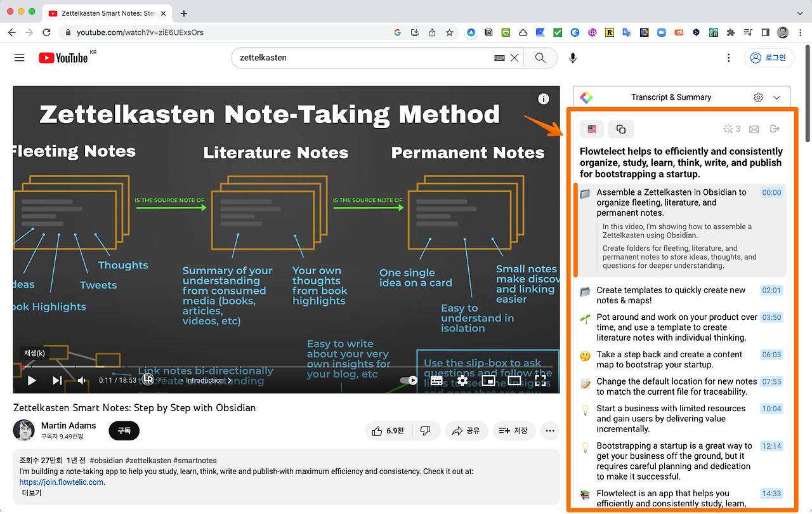Viewport: 812px width, 514px height.
Task: Save the video with 저장 button
Action: (514, 431)
